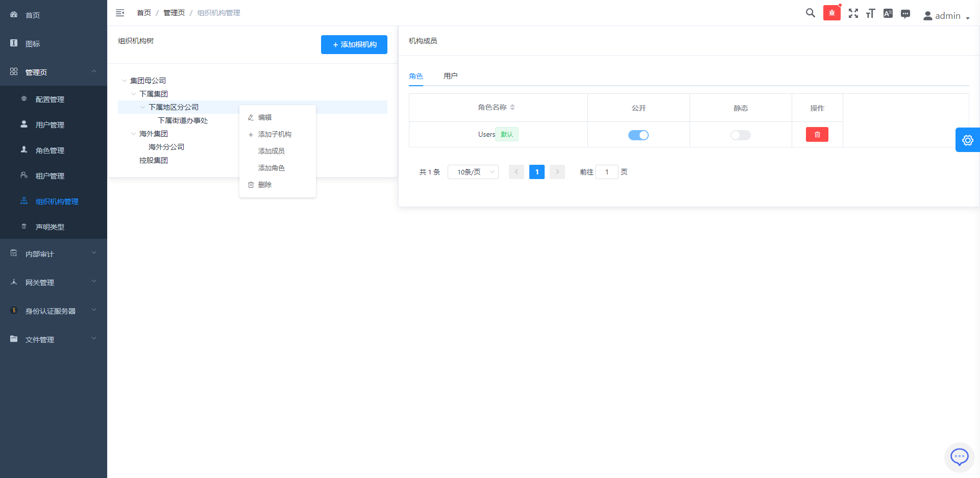980x478 pixels.
Task: Open the red bug error log icon
Action: point(831,13)
